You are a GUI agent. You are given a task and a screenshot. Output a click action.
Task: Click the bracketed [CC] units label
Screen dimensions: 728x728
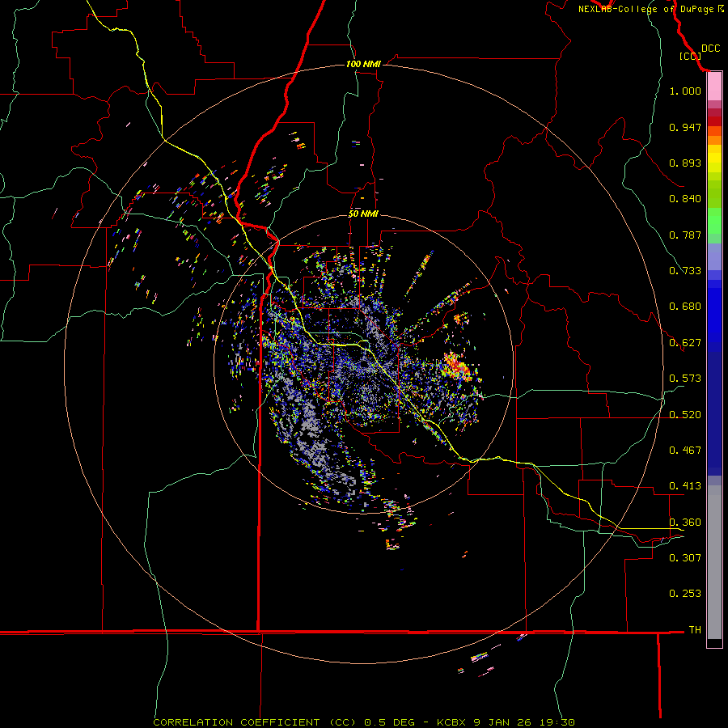690,56
